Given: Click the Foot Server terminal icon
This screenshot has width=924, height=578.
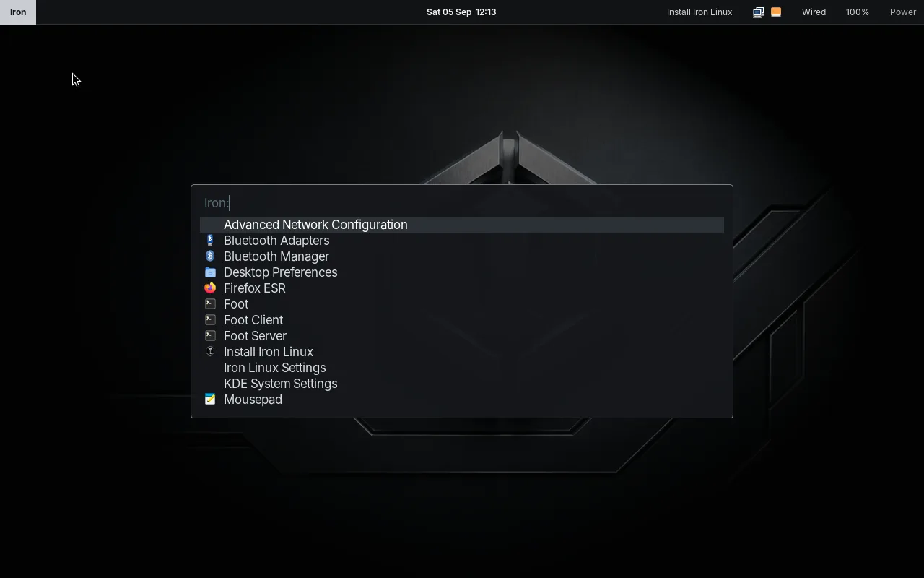Looking at the screenshot, I should (x=210, y=336).
